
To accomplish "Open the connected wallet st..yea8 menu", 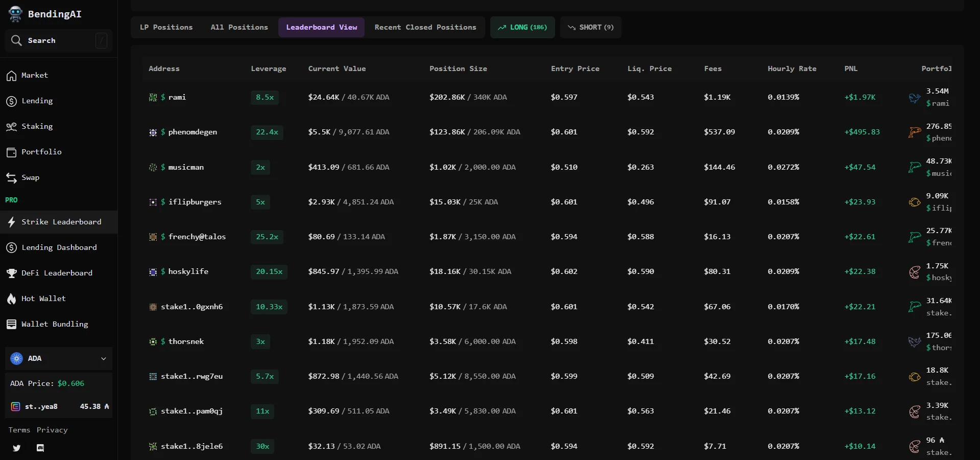I will point(59,407).
